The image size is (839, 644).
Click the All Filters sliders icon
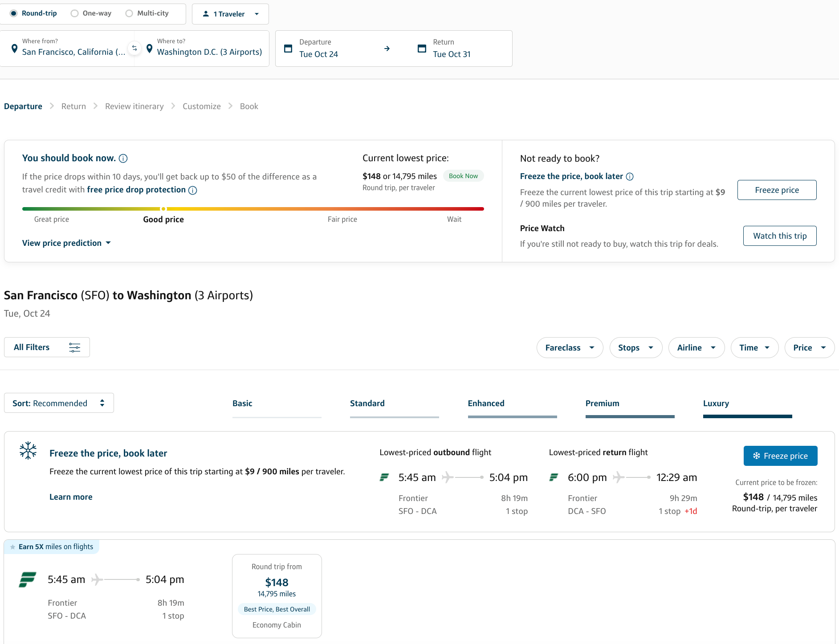coord(74,347)
